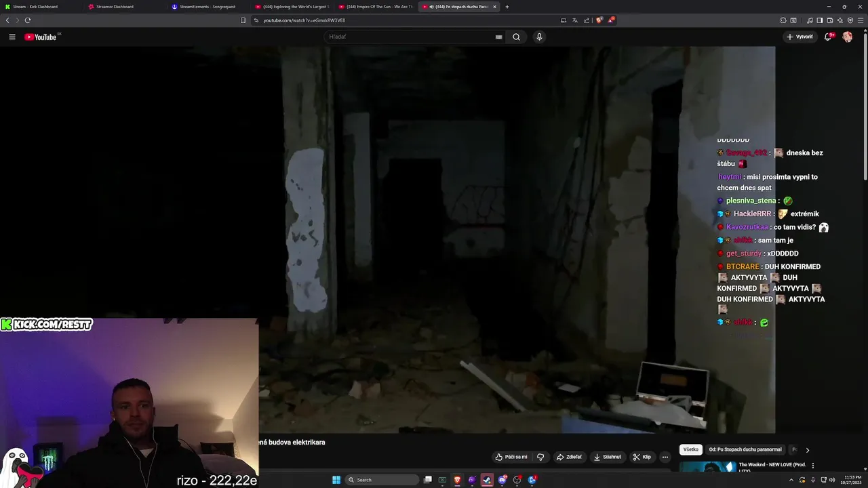
Task: Close the Po stopach duchu tab
Action: [x=494, y=7]
